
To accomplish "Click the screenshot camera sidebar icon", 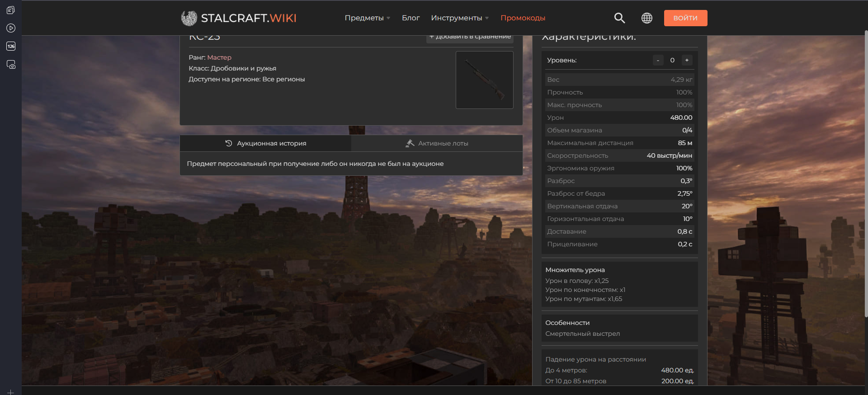I will pyautogui.click(x=11, y=65).
